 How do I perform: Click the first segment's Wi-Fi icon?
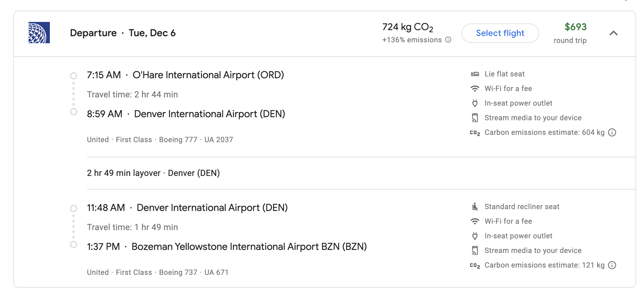475,89
